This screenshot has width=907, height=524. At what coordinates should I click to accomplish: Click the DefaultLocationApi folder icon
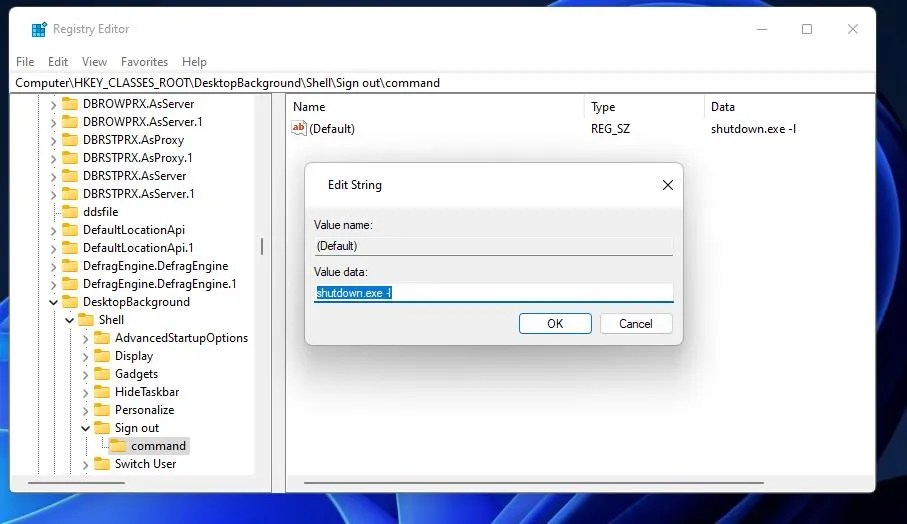(x=70, y=230)
